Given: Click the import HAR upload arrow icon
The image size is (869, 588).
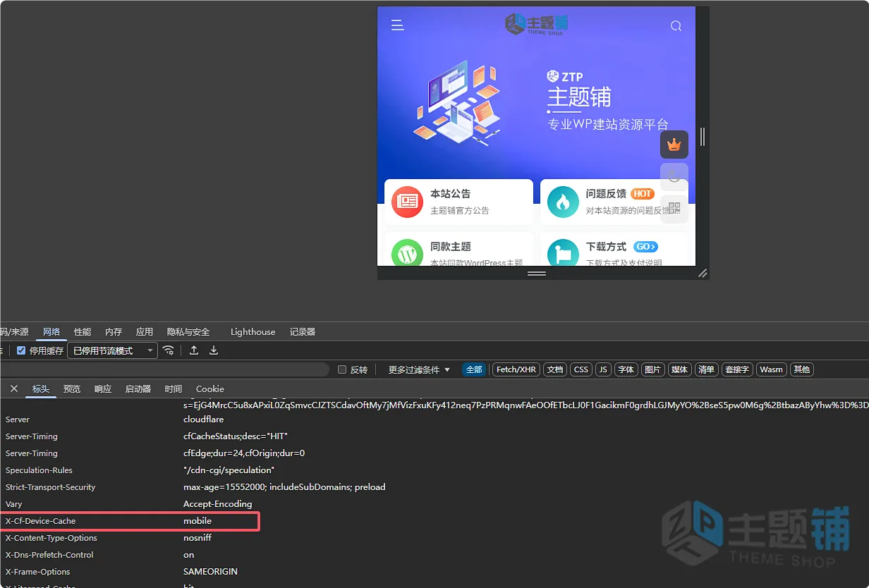Looking at the screenshot, I should tap(194, 350).
